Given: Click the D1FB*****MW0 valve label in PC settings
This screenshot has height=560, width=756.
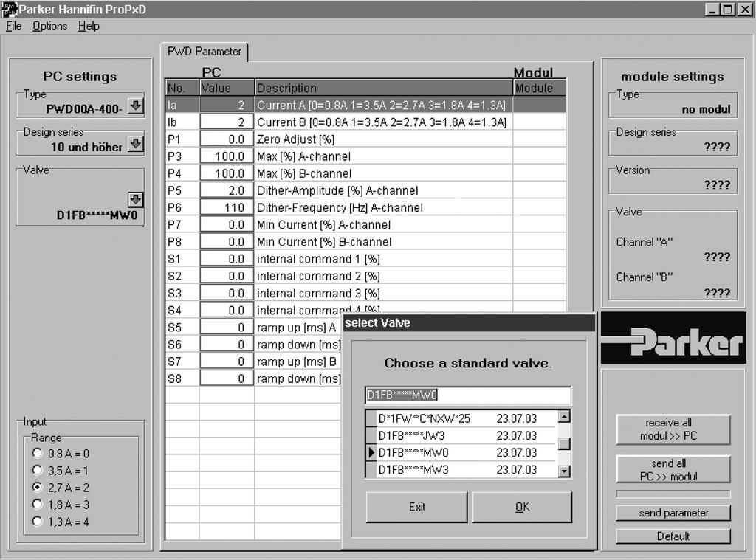Looking at the screenshot, I should point(97,215).
